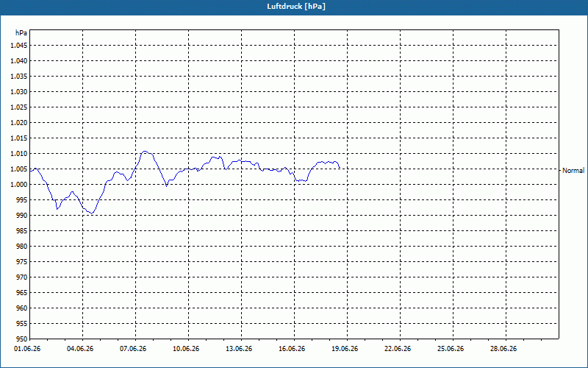Screen dimensions: 588x368
Task: Select the 950 y-axis value
Action: point(22,339)
